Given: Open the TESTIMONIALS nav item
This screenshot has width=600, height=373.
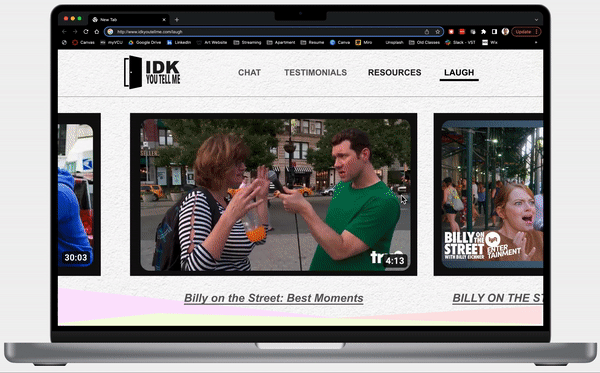Looking at the screenshot, I should coord(315,72).
